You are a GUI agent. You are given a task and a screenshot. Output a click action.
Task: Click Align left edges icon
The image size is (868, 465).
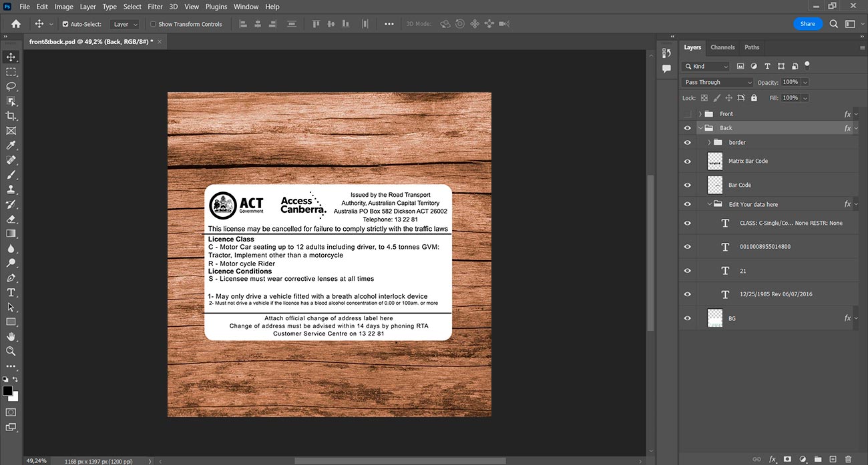(x=243, y=23)
